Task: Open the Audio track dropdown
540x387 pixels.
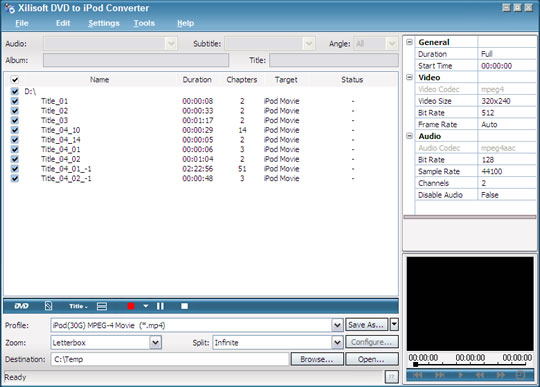Action: pyautogui.click(x=171, y=44)
